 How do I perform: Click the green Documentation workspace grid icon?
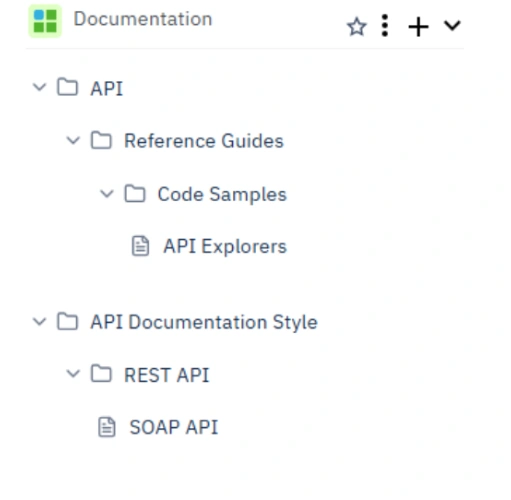(x=45, y=21)
